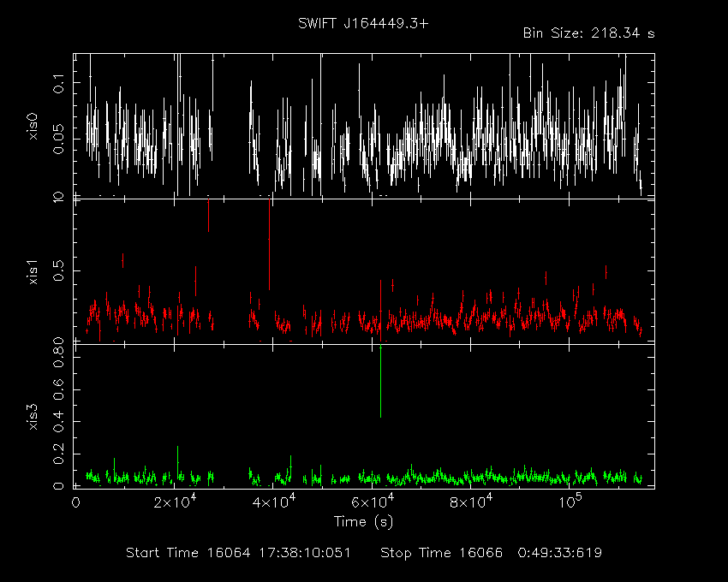Click the 0.6 tick label of xis3 panel

pyautogui.click(x=59, y=389)
